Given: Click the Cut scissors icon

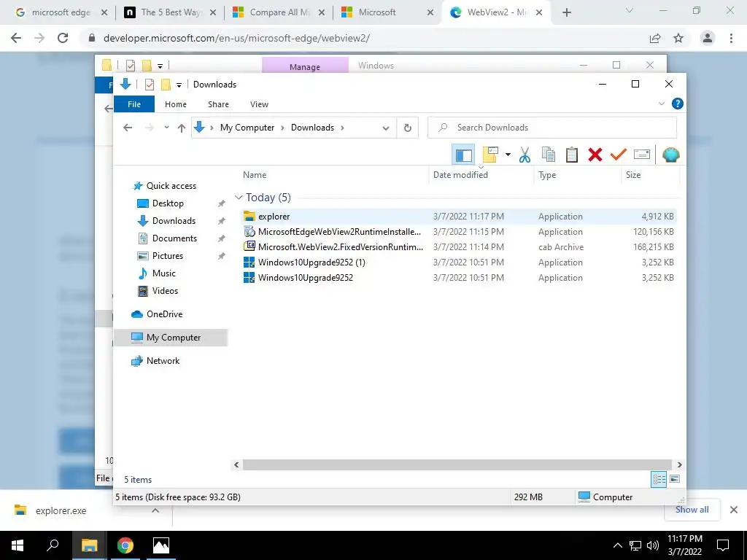Looking at the screenshot, I should point(525,155).
